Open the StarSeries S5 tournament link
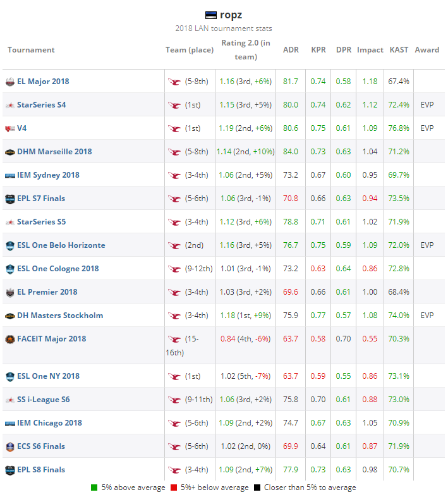 41,222
